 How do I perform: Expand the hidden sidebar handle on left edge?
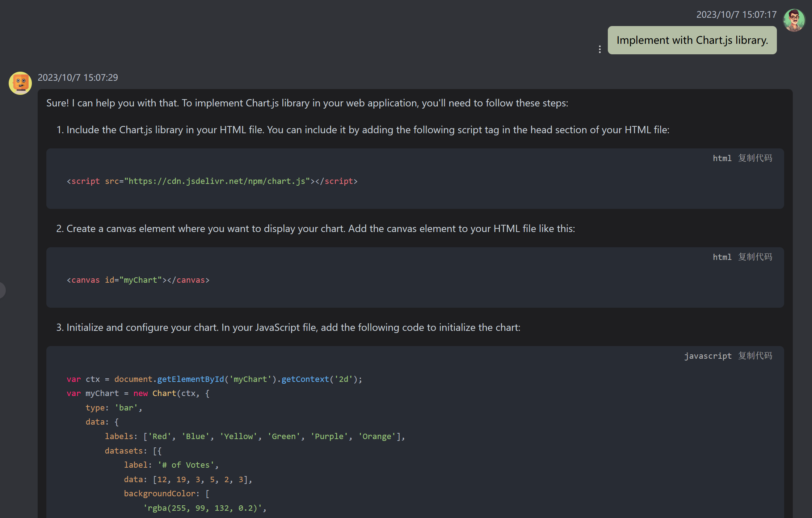click(2, 290)
